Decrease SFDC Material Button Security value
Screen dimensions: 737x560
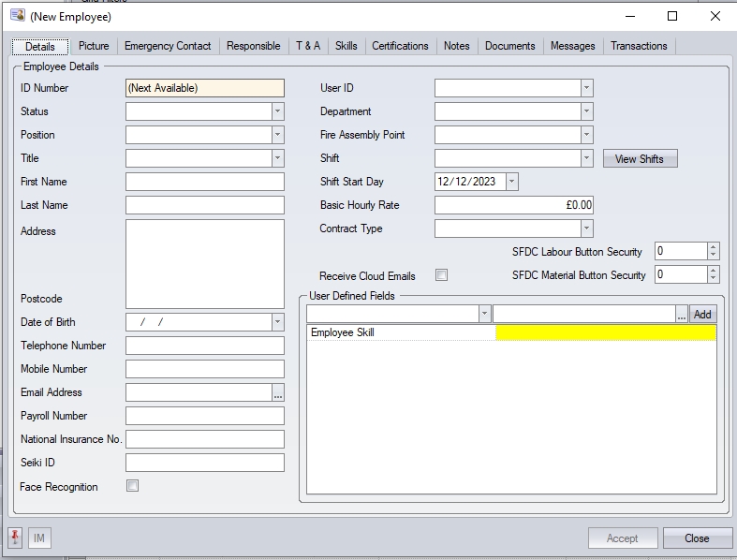[x=714, y=279]
